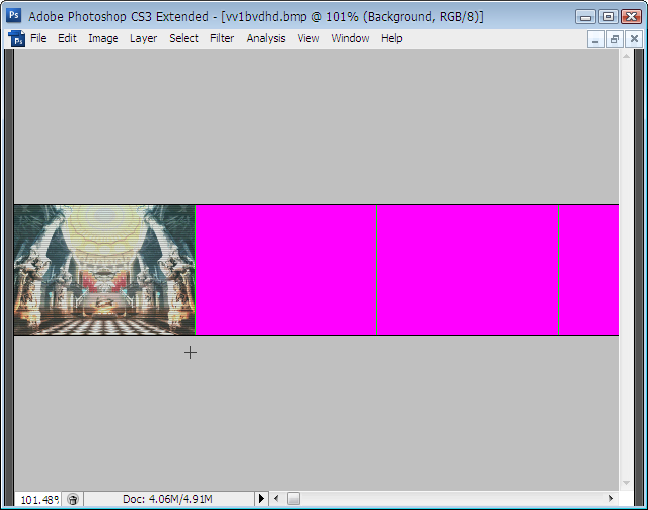Screen dimensions: 648x510
Task: Minimize the Photoshop application window
Action: [585, 17]
